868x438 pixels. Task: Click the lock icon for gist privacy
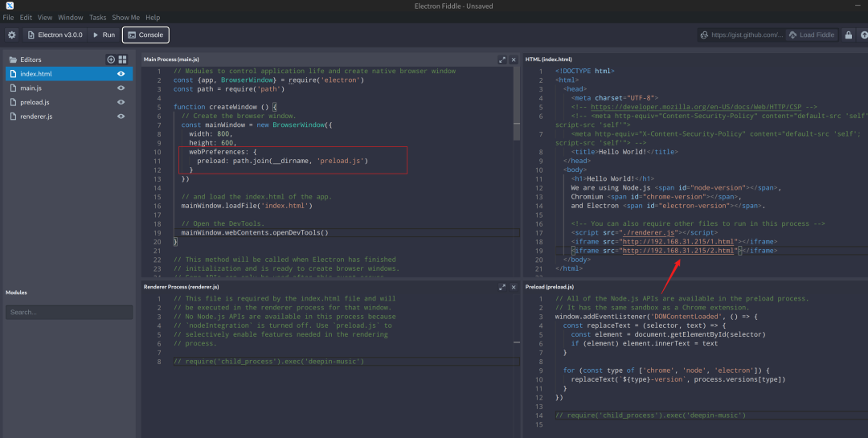pos(847,35)
